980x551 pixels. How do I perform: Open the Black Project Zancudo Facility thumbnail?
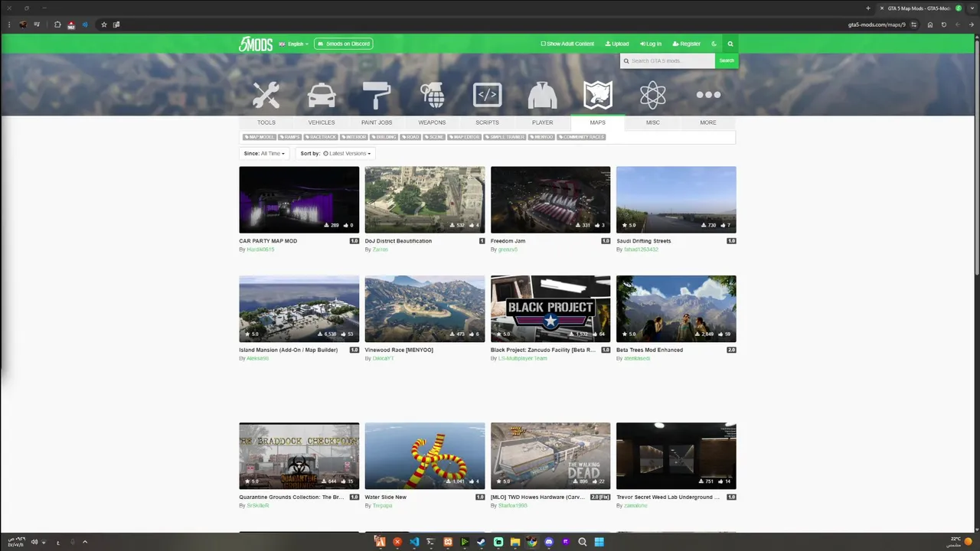pyautogui.click(x=550, y=309)
